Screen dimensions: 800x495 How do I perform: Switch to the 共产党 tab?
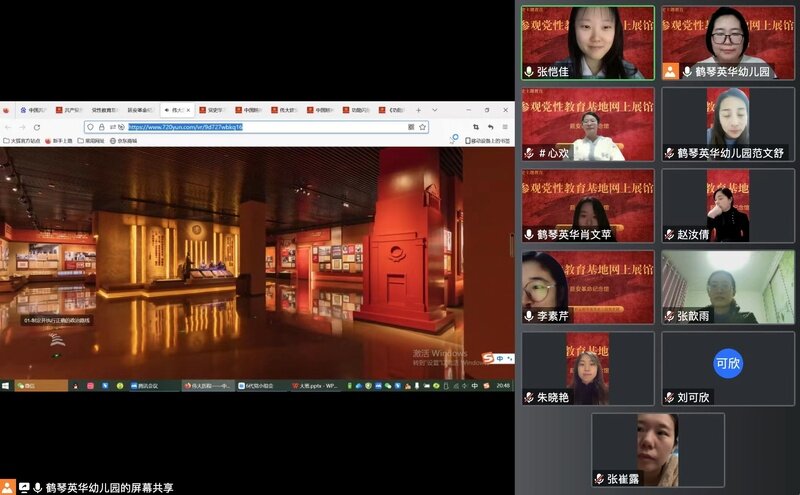point(69,110)
